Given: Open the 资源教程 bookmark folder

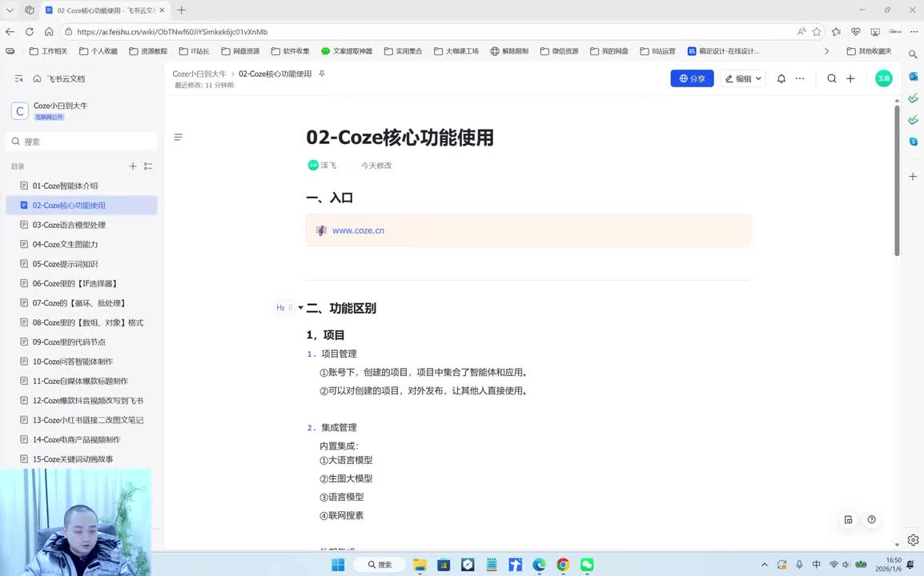Looking at the screenshot, I should pyautogui.click(x=148, y=51).
